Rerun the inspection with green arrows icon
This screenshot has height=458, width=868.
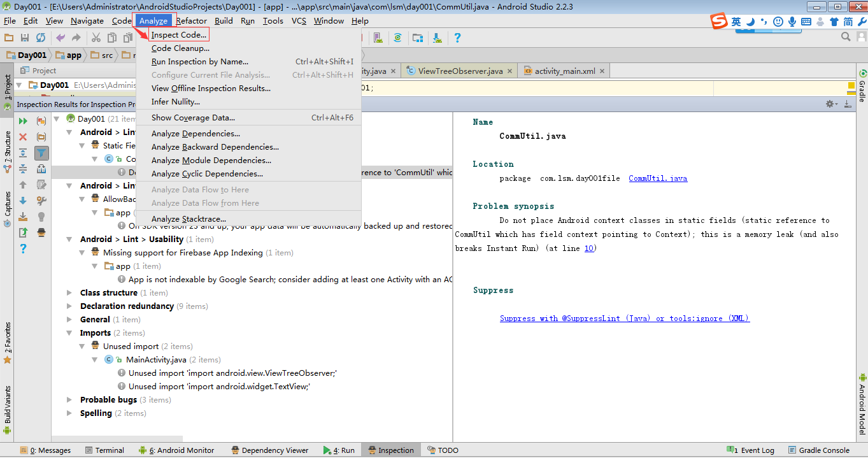coord(23,120)
